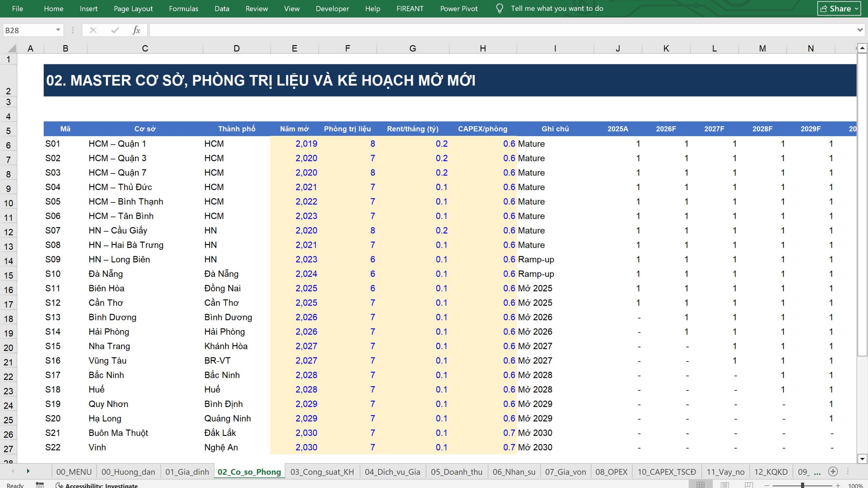
Task: Click the Tell me what you want search box
Action: click(x=557, y=8)
